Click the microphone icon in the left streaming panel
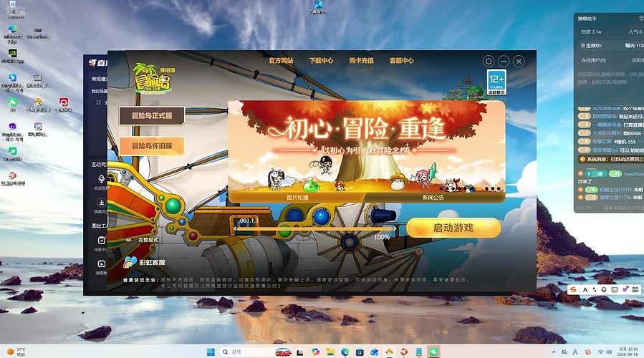This screenshot has width=644, height=358. tap(101, 178)
